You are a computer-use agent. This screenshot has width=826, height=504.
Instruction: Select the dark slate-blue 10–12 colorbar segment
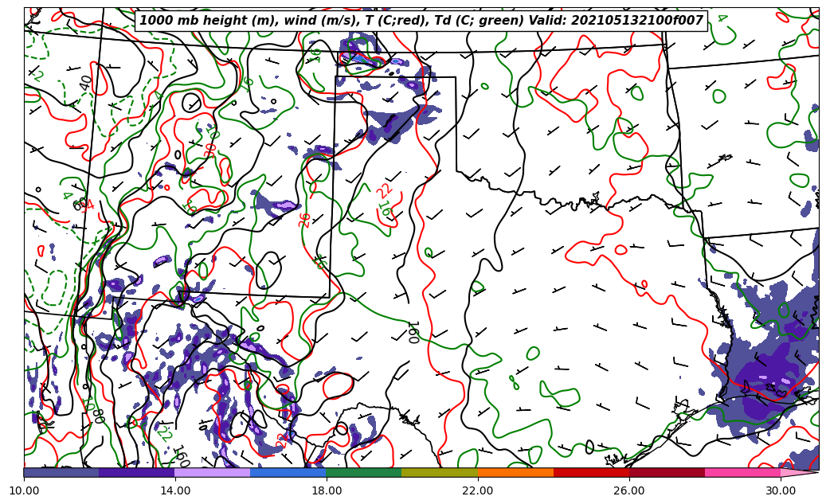[61, 472]
